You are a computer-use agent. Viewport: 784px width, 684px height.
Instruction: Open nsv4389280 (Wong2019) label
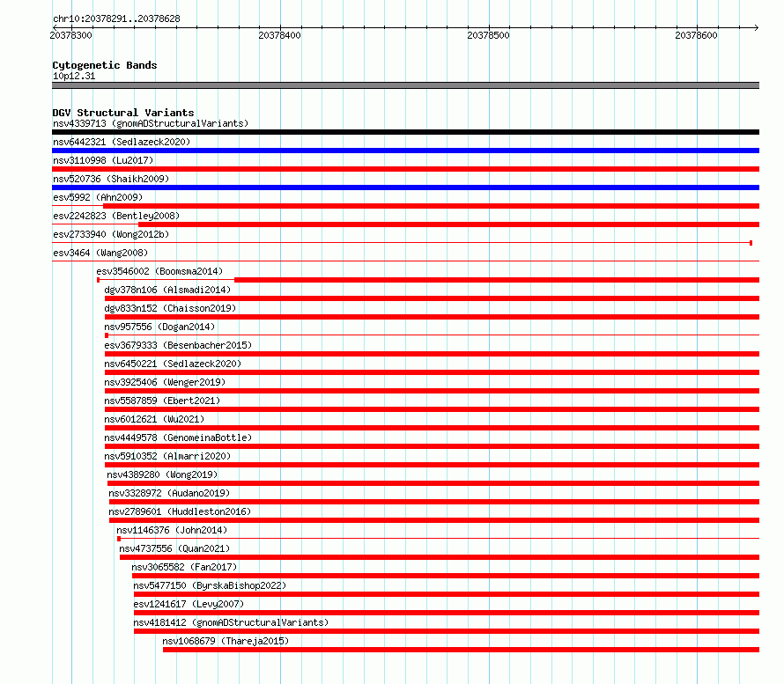tap(162, 474)
